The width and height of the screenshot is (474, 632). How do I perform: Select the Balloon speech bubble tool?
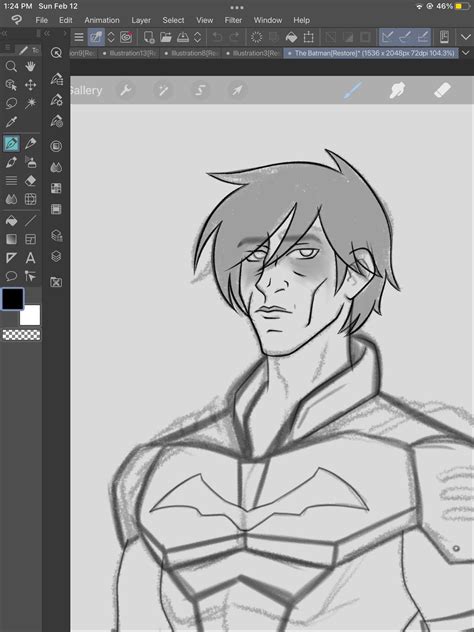[11, 276]
